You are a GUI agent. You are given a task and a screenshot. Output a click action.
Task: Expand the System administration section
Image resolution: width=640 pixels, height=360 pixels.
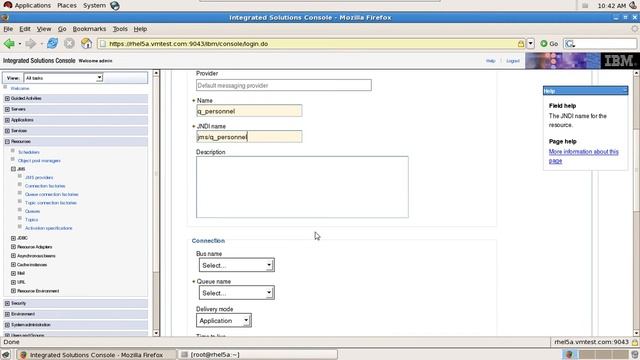point(7,325)
